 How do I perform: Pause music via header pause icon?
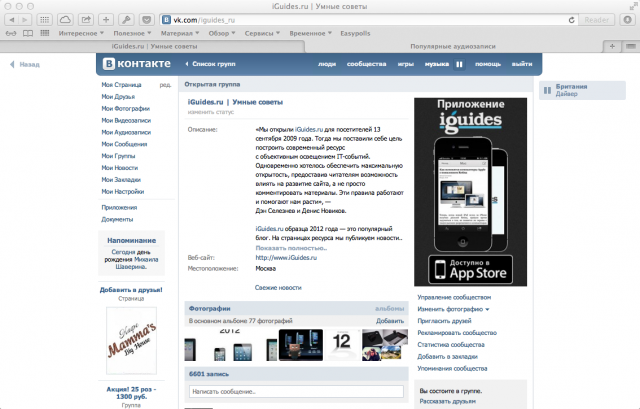459,64
